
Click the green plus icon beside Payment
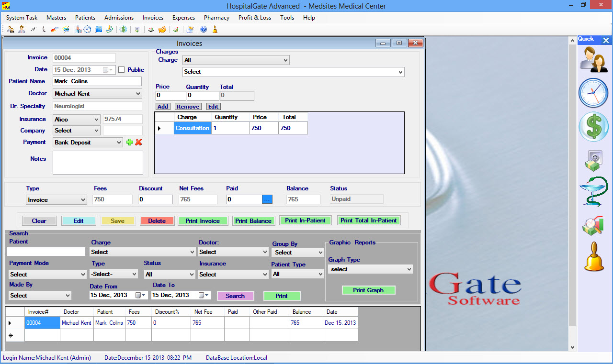pos(129,142)
